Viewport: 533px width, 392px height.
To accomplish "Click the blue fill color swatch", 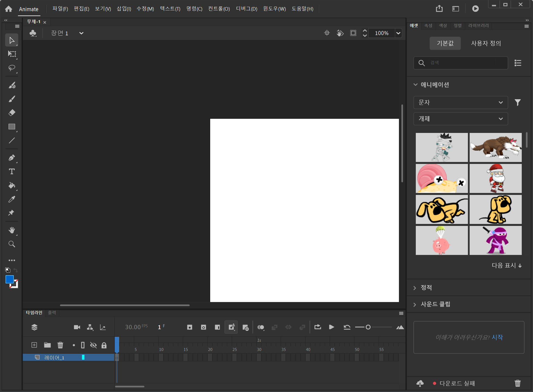I will pyautogui.click(x=10, y=279).
